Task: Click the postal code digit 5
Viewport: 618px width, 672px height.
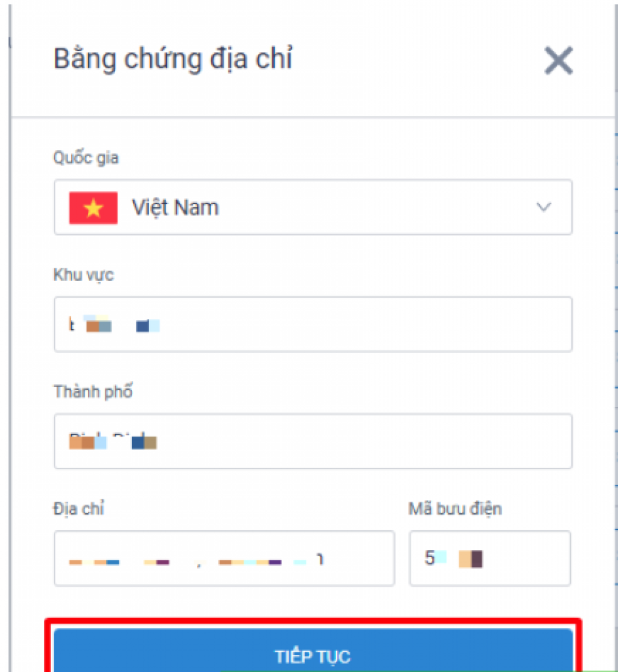Action: [x=430, y=558]
